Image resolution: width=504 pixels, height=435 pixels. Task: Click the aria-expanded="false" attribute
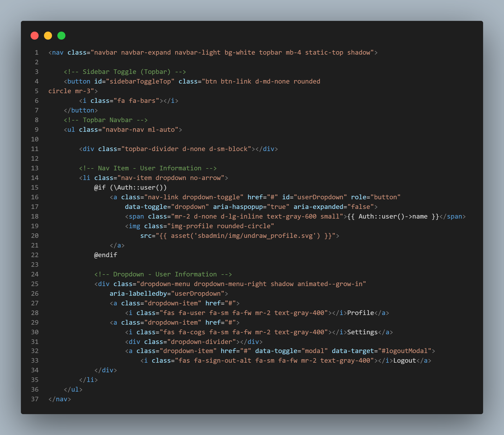[x=334, y=207]
